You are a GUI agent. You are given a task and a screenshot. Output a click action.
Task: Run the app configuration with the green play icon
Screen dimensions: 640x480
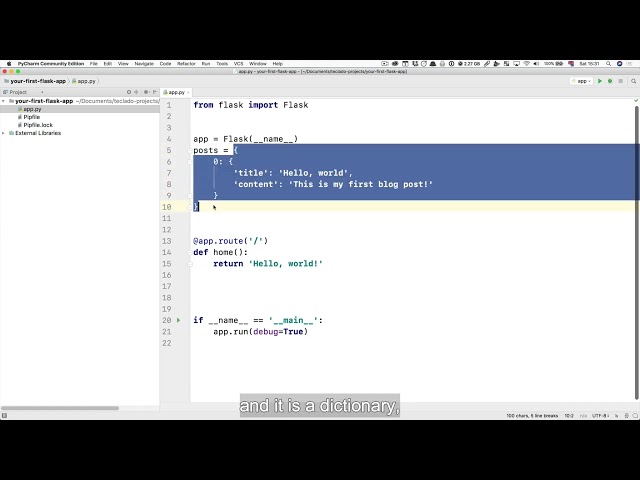point(600,81)
